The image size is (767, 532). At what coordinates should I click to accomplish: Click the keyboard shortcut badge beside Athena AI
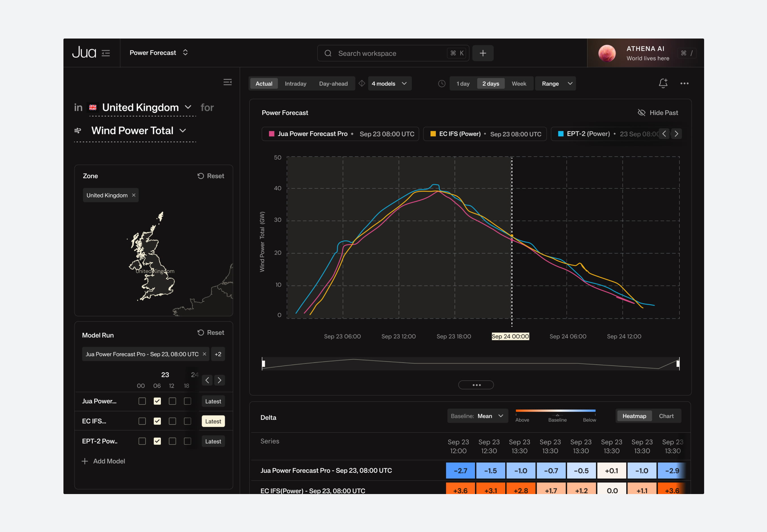pyautogui.click(x=687, y=53)
